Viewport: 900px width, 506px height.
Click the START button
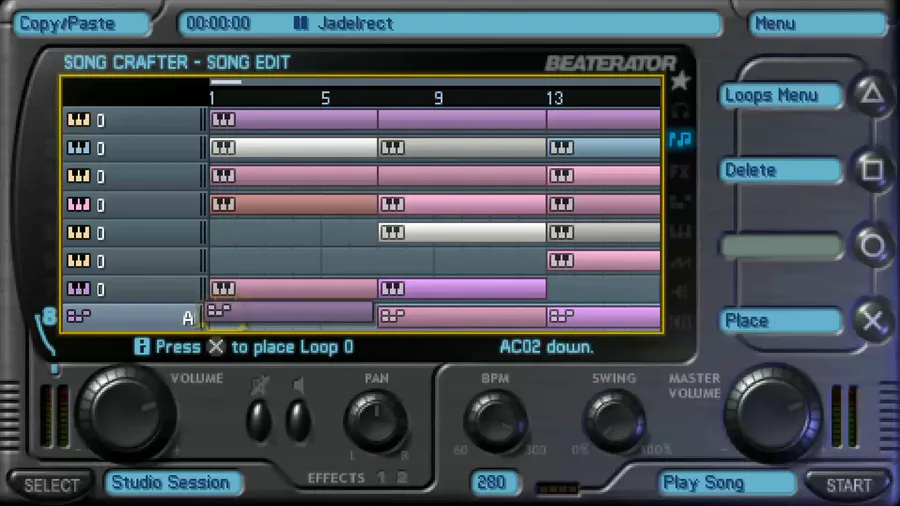pos(848,485)
